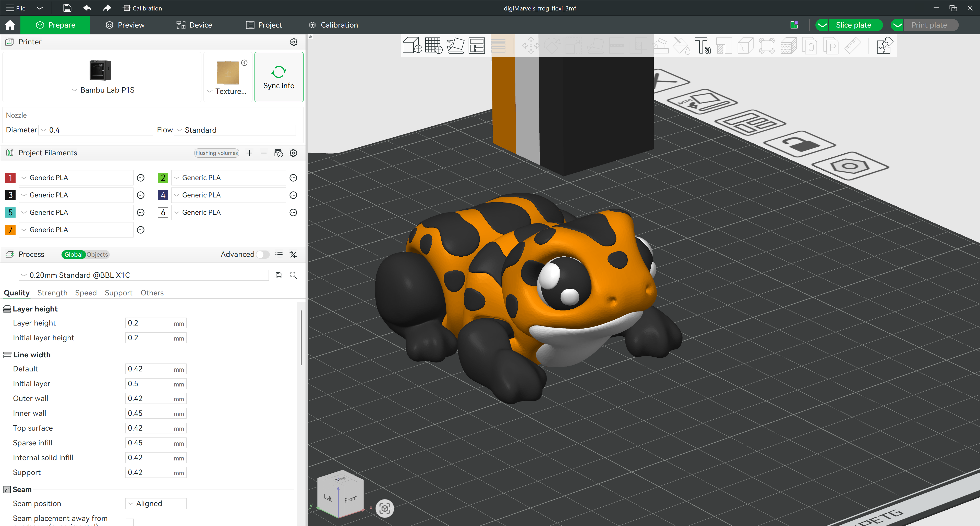This screenshot has height=526, width=980.
Task: Click the Flushing volumes button
Action: tap(216, 153)
